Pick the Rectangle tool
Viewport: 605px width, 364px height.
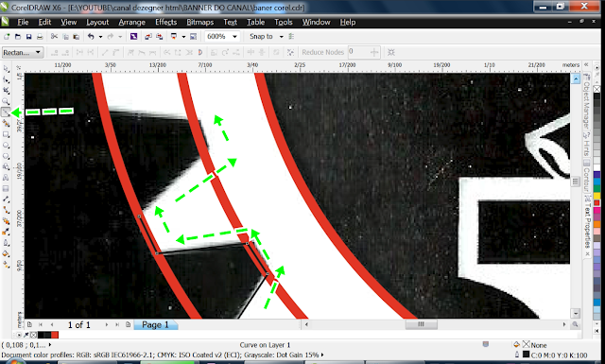[6, 134]
